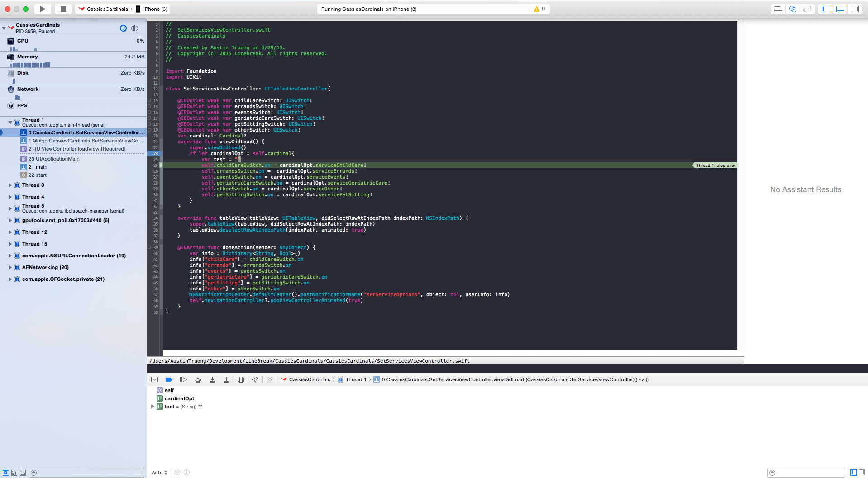Viewport: 868px width, 478px height.
Task: Click the debug navigator filter field
Action: point(87,473)
